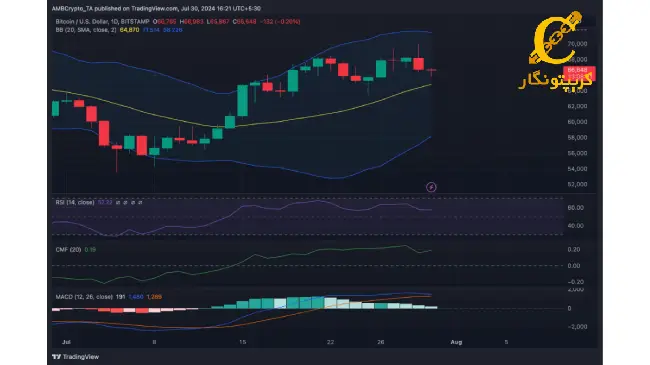Click the -132 (-0.20%) change value
This screenshot has height=365, width=650.
[x=280, y=22]
